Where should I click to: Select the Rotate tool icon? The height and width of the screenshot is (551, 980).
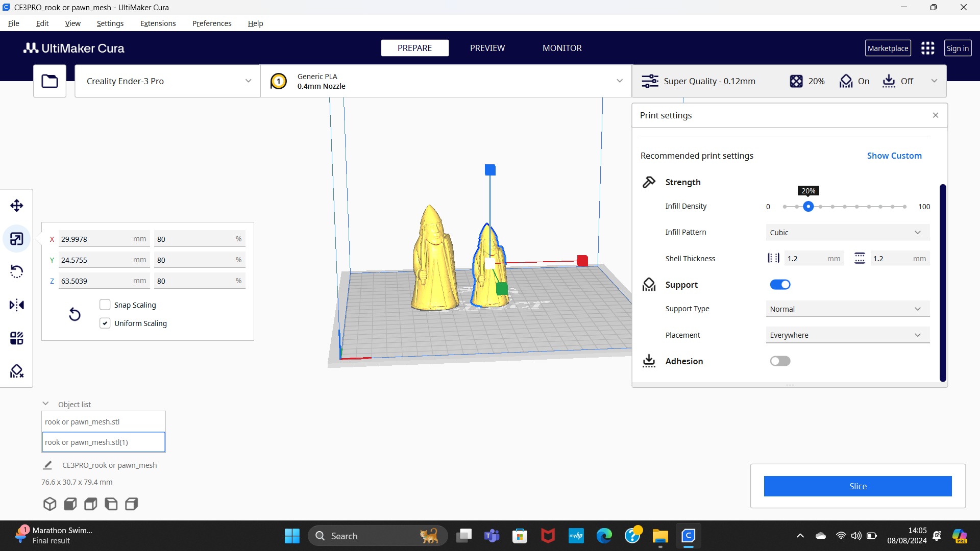pyautogui.click(x=16, y=271)
